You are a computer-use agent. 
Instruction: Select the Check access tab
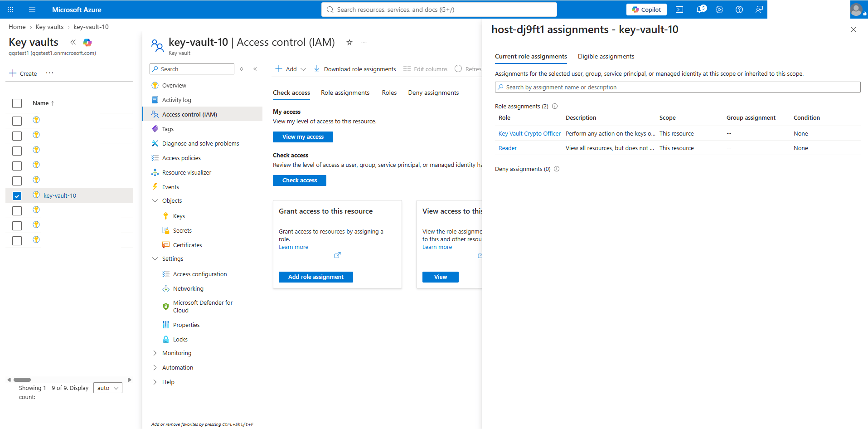pos(291,93)
